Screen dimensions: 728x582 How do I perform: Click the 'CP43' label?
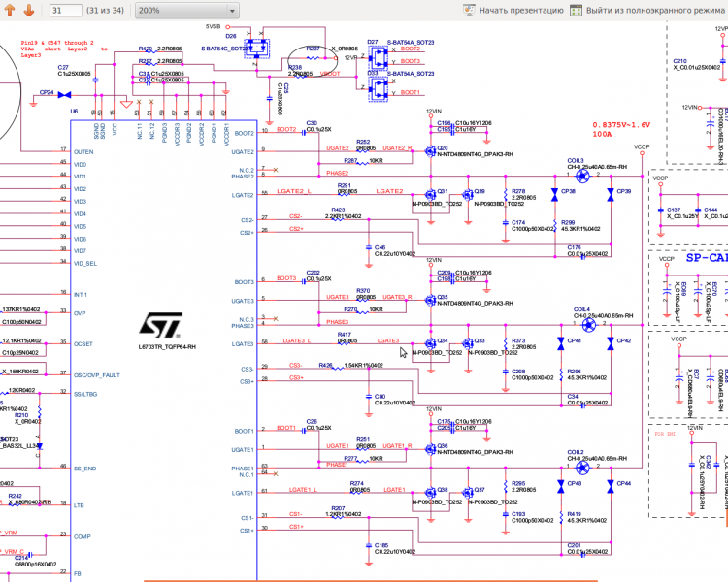point(574,483)
